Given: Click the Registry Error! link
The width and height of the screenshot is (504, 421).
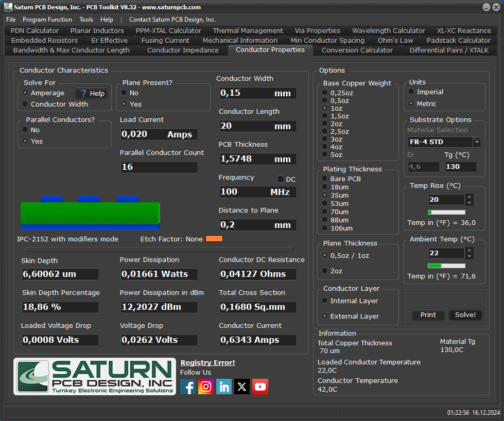Looking at the screenshot, I should [207, 362].
